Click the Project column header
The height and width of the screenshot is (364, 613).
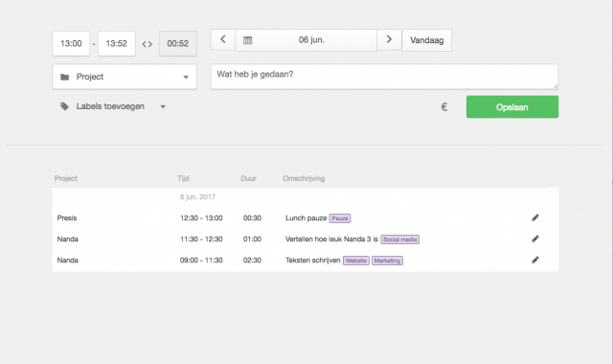66,178
